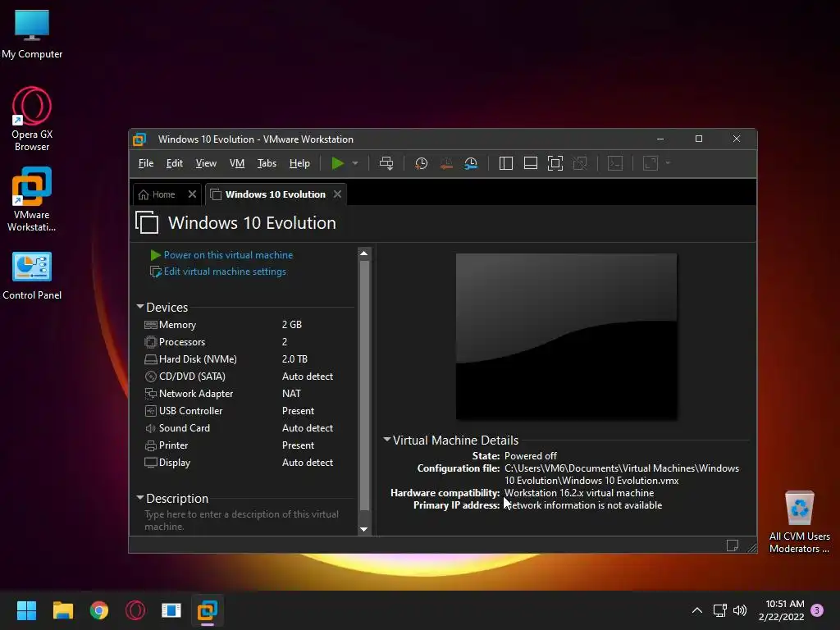Select the Printer device row
The image size is (840, 630).
248,445
